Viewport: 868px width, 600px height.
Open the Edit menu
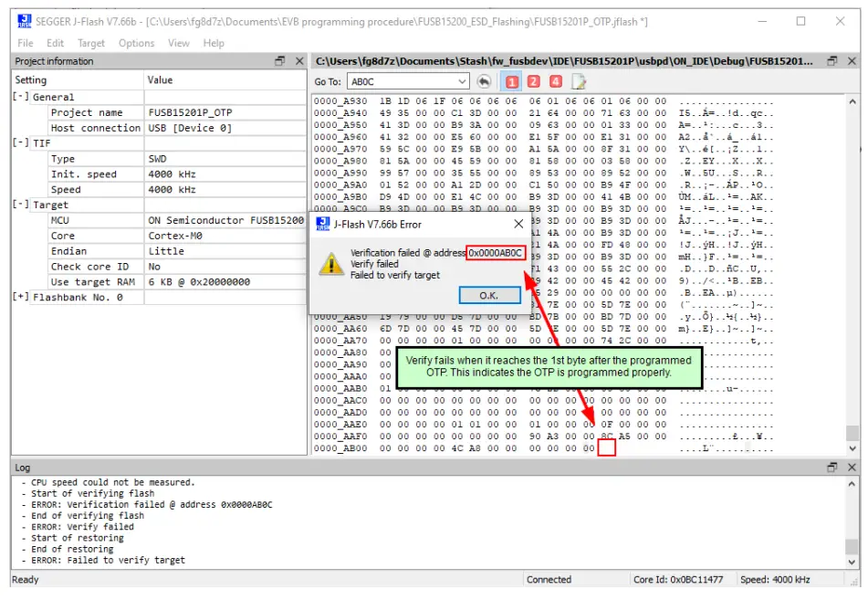55,43
